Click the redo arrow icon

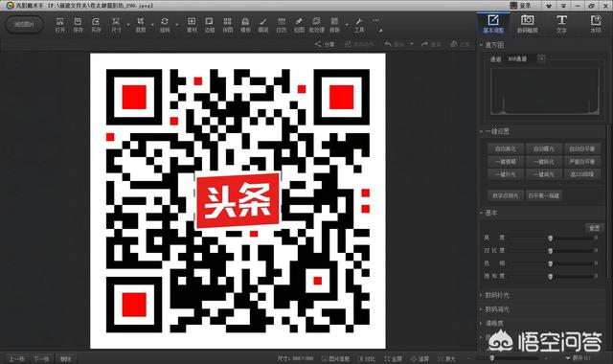pyautogui.click(x=424, y=44)
